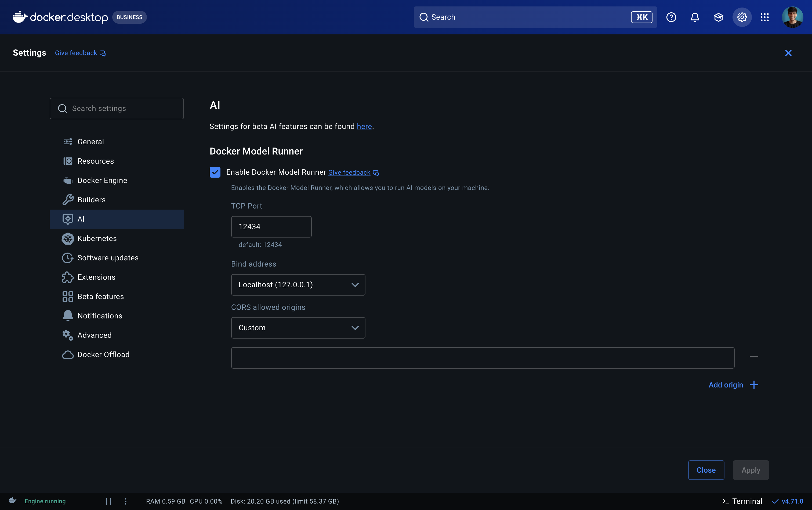812x510 pixels.
Task: Expand the CORS allowed origins Custom dropdown
Action: click(x=298, y=328)
